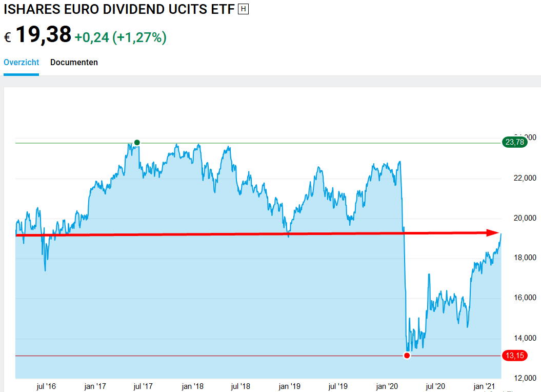Image resolution: width=541 pixels, height=392 pixels.
Task: Click the euro currency symbol
Action: pos(8,37)
